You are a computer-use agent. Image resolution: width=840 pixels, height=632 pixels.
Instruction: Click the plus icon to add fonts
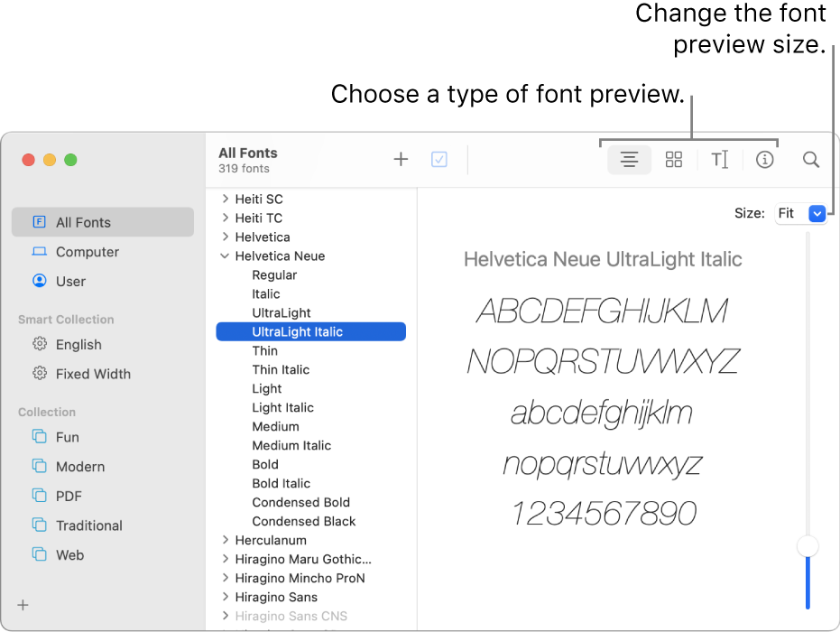pos(401,160)
